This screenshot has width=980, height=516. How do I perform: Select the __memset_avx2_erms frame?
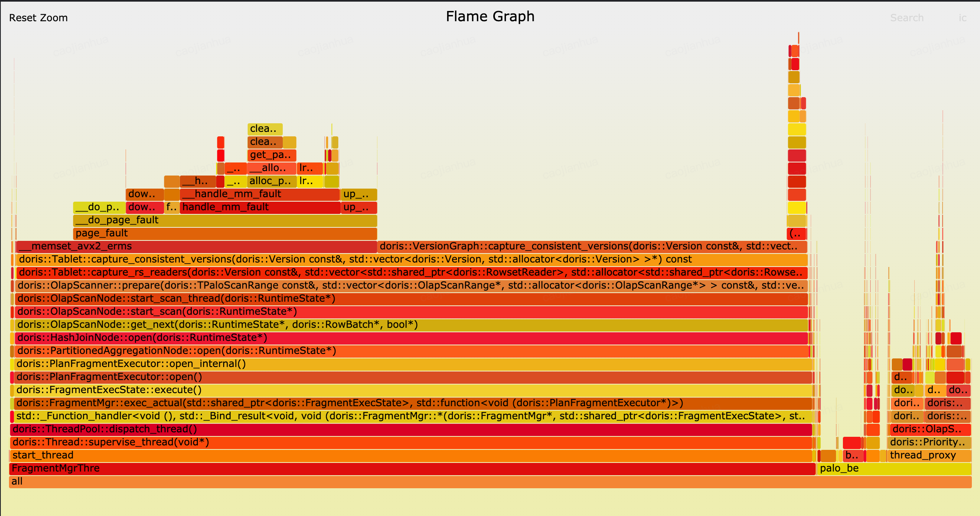pos(196,247)
